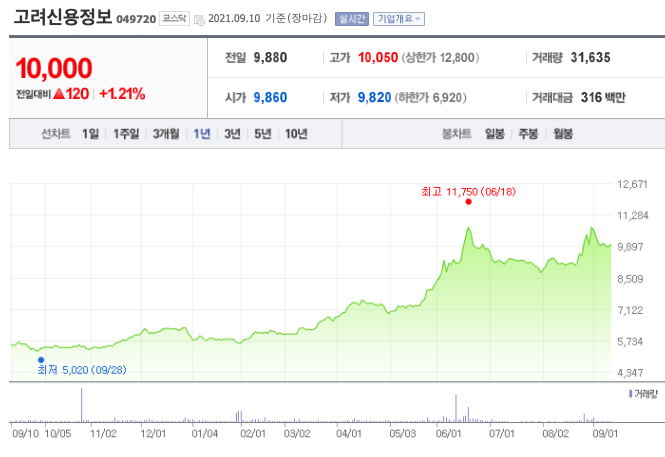Click the tall volume bar near 06/01

click(456, 408)
